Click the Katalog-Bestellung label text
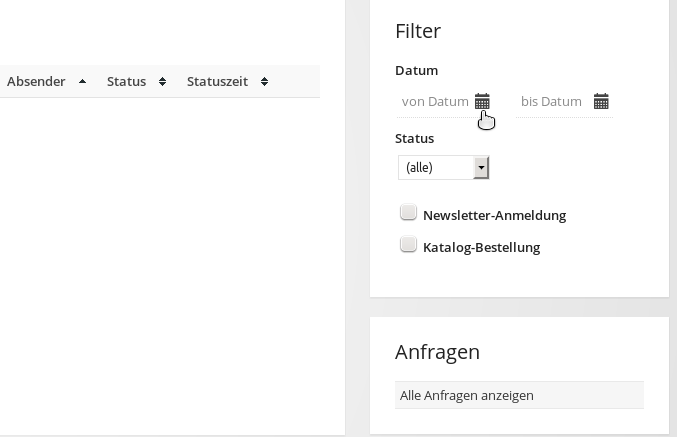 481,247
